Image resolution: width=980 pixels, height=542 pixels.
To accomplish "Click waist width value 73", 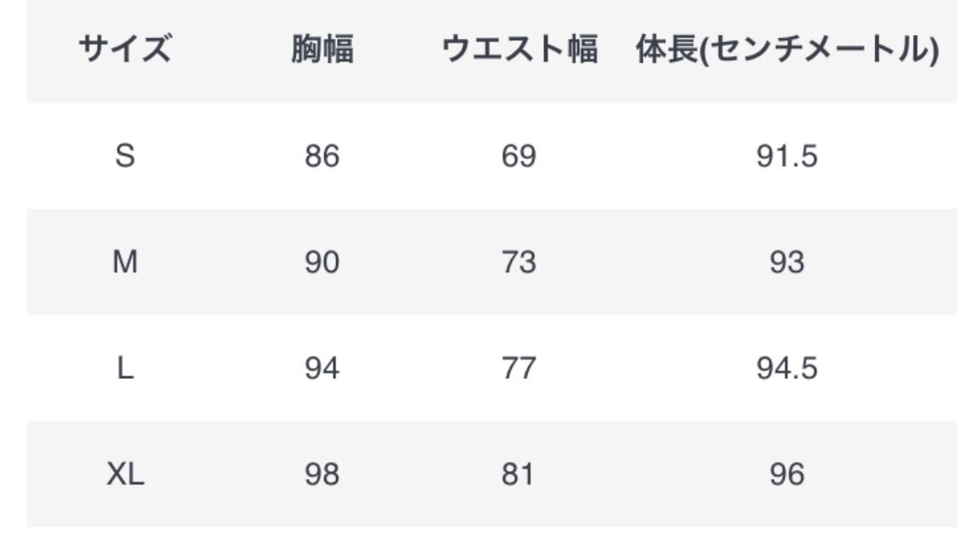I will (x=519, y=262).
